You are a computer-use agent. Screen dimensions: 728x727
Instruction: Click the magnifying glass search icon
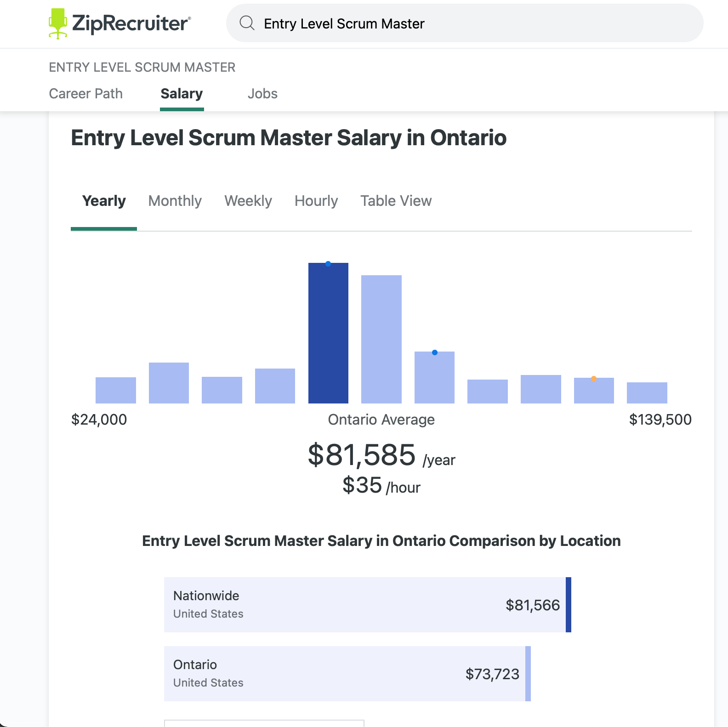(x=247, y=23)
